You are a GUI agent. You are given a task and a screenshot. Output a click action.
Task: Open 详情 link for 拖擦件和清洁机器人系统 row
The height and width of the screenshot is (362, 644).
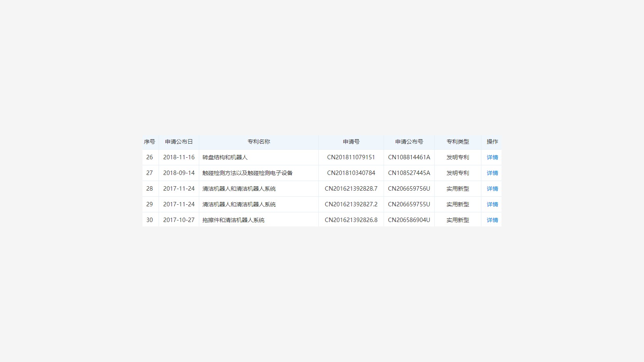(x=492, y=220)
